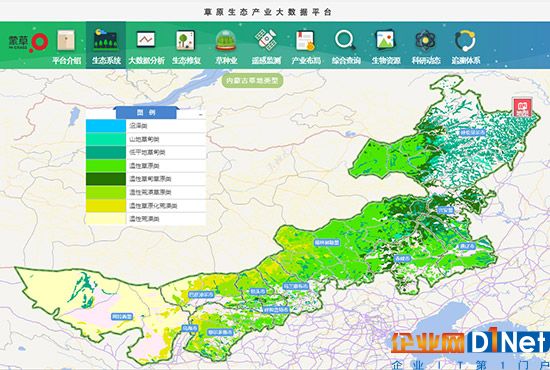550x370 pixels.
Task: Click the 草种业 glass dome icon
Action: click(226, 40)
